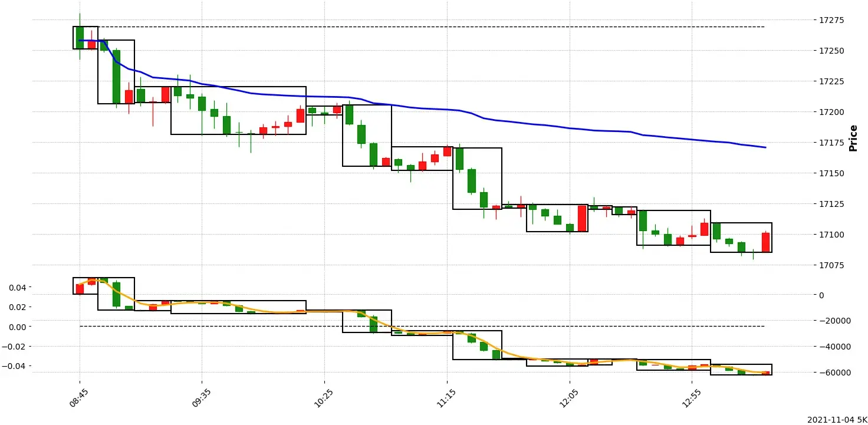Click the 17275 price axis label
This screenshot has height=425, width=868.
[831, 20]
